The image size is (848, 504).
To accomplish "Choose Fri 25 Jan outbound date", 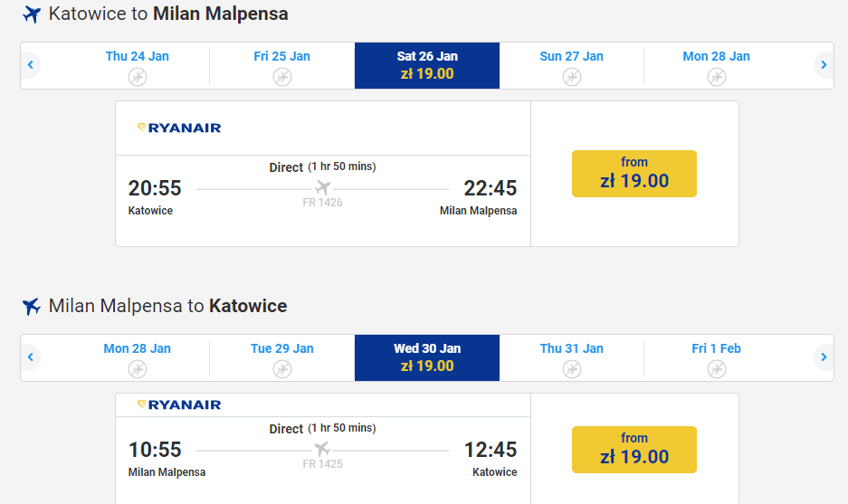I will click(x=282, y=56).
